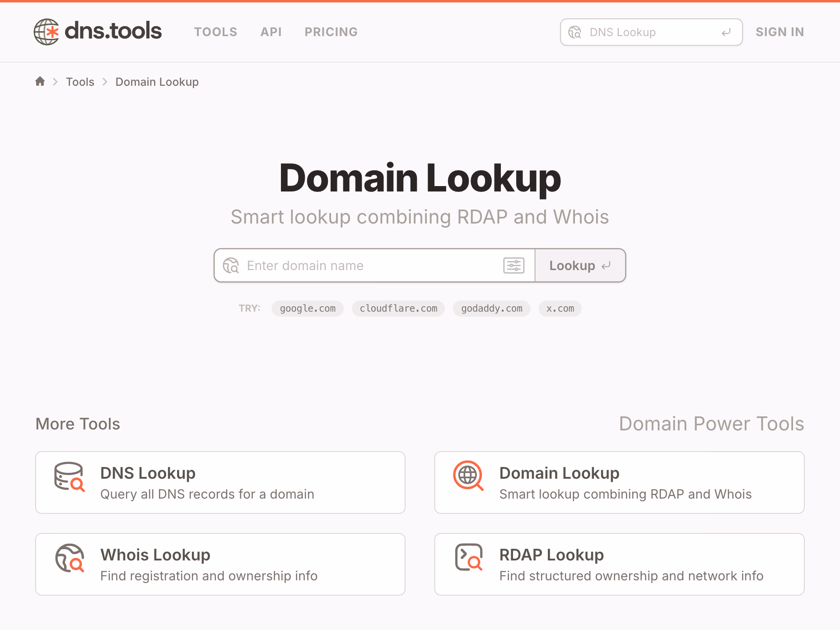Click the dns.tools globe logo icon
Screen dimensions: 840x630
coord(47,32)
